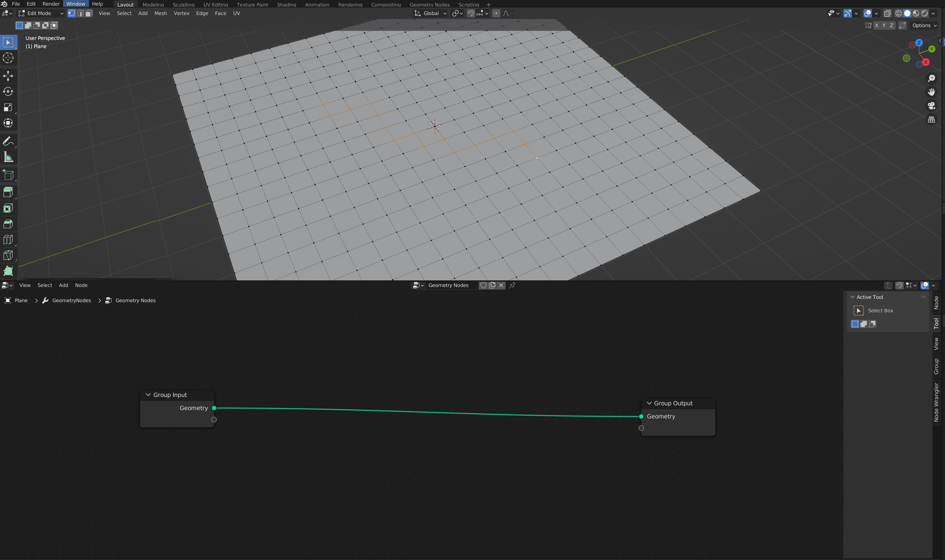945x560 pixels.
Task: Toggle X-ray display
Action: click(887, 13)
